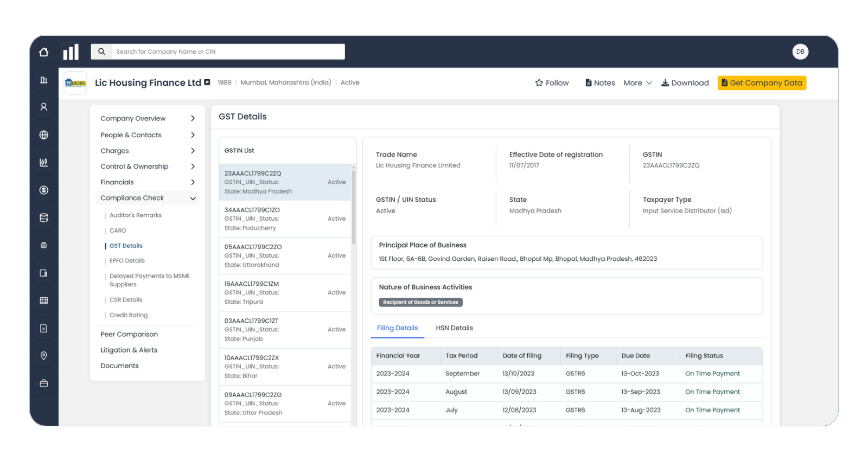
Task: Expand the Financials chevron
Action: (193, 182)
